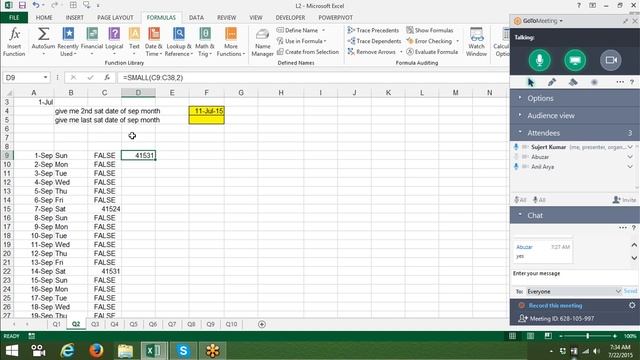The image size is (640, 360).
Task: Mute all attendees in GoToMeeting
Action: (520, 200)
